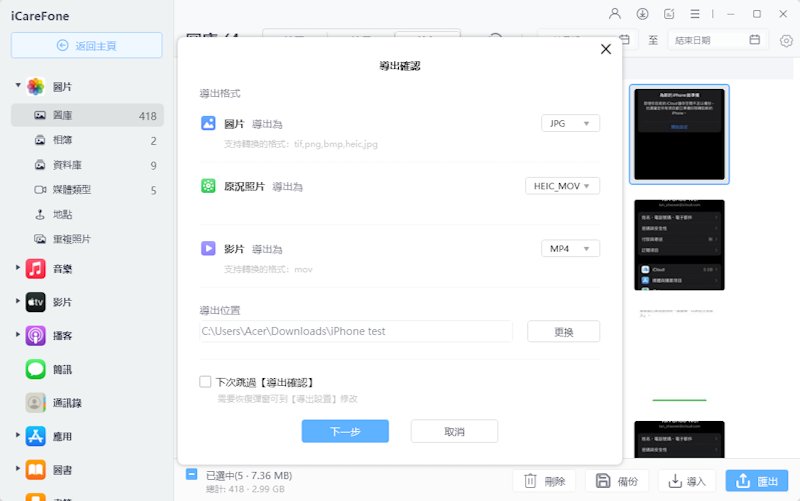This screenshot has height=501, width=800.
Task: Enable the 下次跳過【導出確認】 checkbox
Action: point(205,382)
